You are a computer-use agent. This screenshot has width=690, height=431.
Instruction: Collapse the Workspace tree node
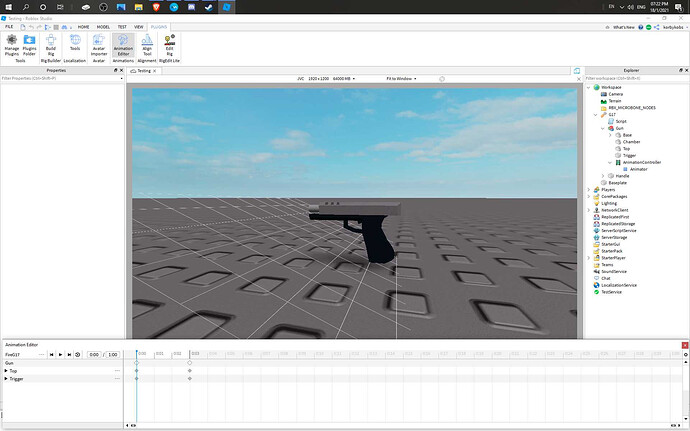click(589, 88)
